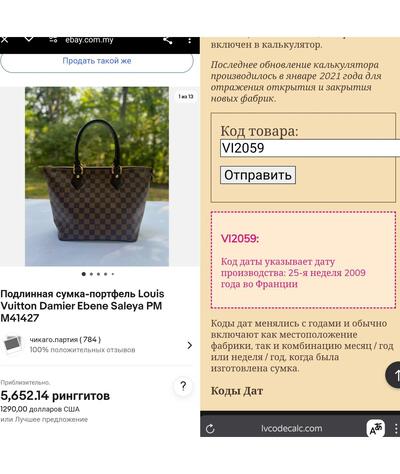
Task: Click the 'Отправить' submit button
Action: click(258, 175)
